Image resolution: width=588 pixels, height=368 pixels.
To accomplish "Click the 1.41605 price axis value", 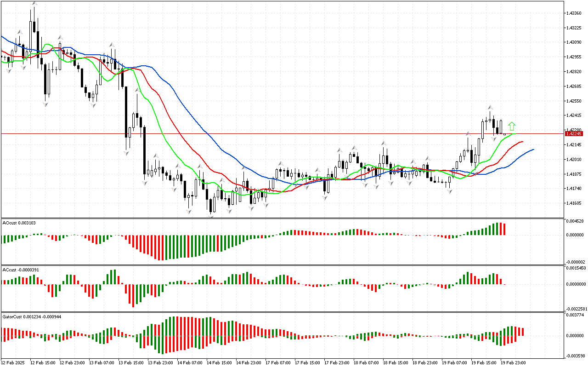I will (574, 203).
